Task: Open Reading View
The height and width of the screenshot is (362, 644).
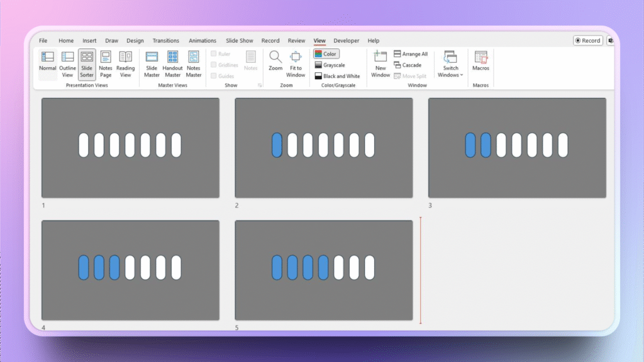Action: point(125,64)
